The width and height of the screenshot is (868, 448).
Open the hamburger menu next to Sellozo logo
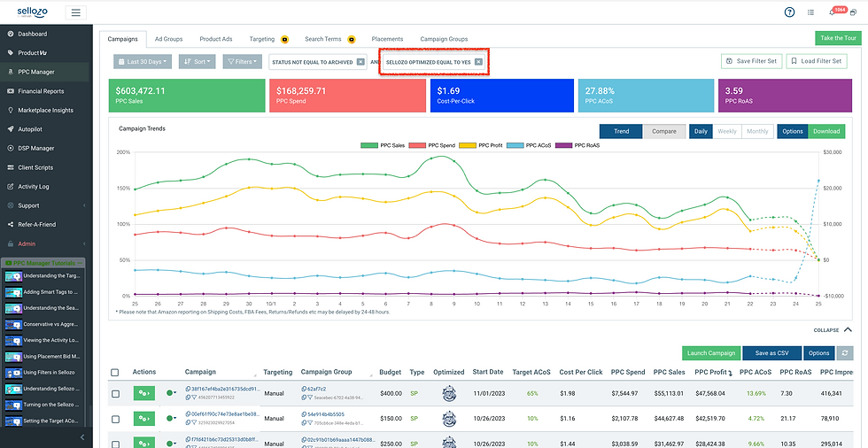(x=76, y=12)
